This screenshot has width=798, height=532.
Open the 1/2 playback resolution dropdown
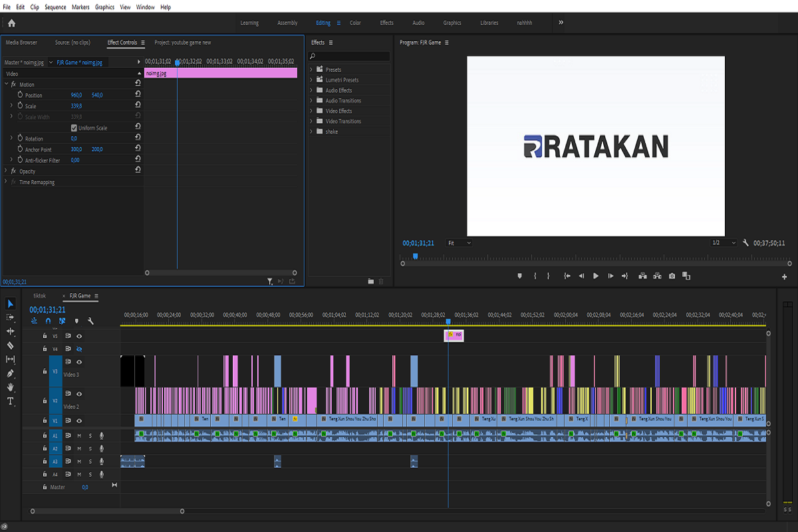(724, 243)
